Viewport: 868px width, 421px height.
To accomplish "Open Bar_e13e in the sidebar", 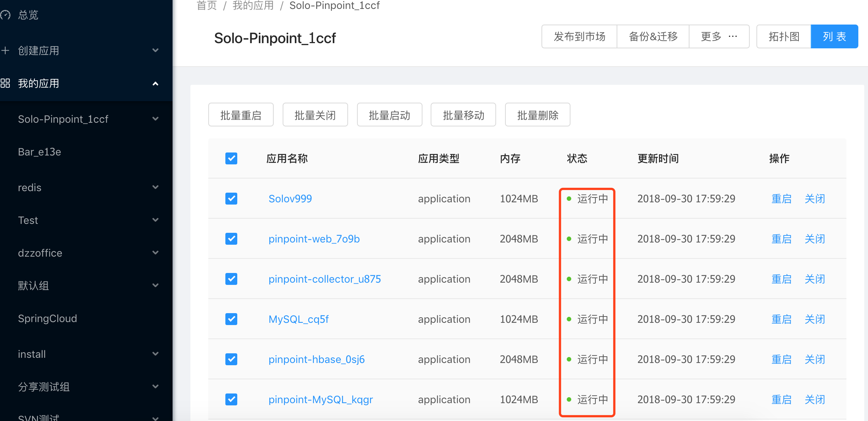I will (39, 152).
